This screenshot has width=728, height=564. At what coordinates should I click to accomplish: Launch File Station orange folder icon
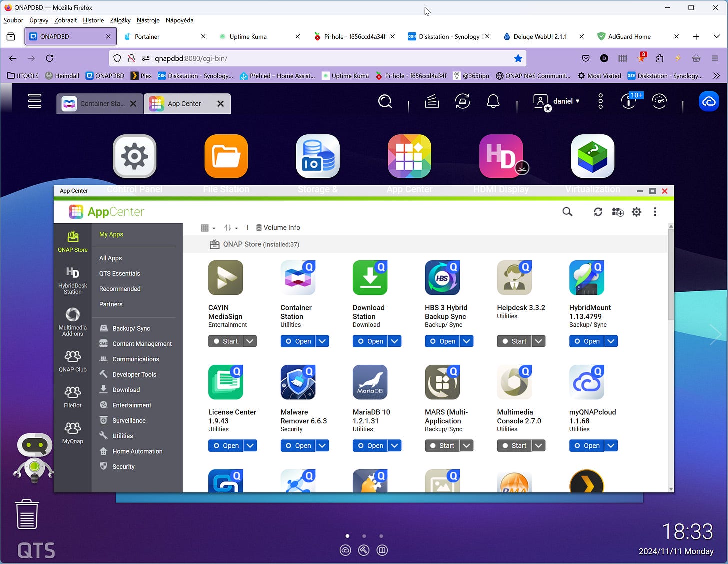pos(226,156)
